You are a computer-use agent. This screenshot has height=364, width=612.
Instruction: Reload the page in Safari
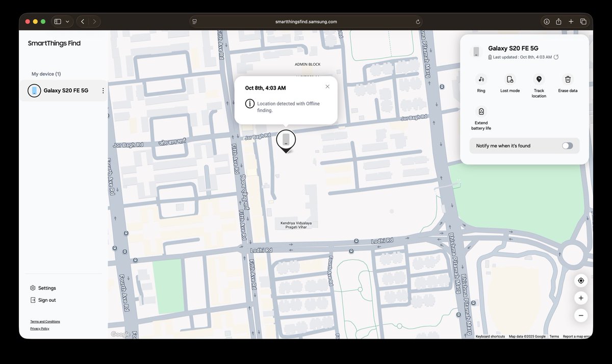coord(418,21)
